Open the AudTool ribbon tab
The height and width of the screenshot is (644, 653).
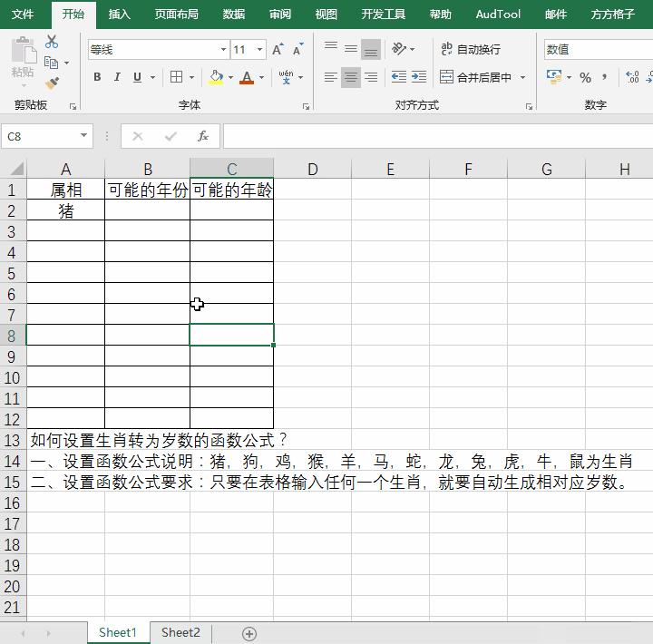498,15
